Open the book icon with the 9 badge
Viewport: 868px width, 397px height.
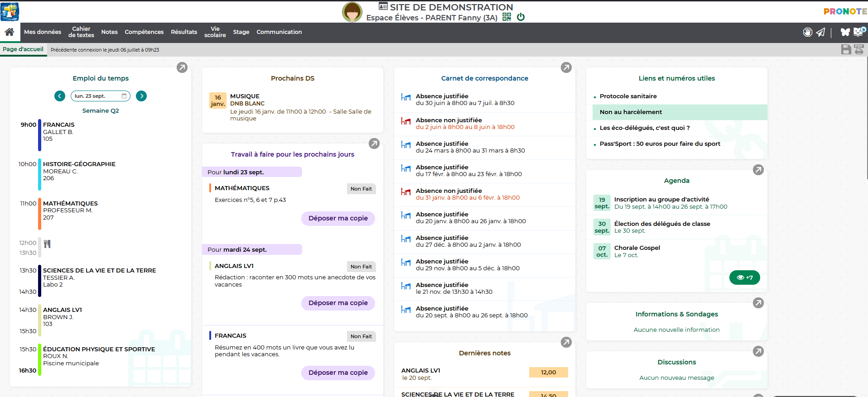[858, 32]
